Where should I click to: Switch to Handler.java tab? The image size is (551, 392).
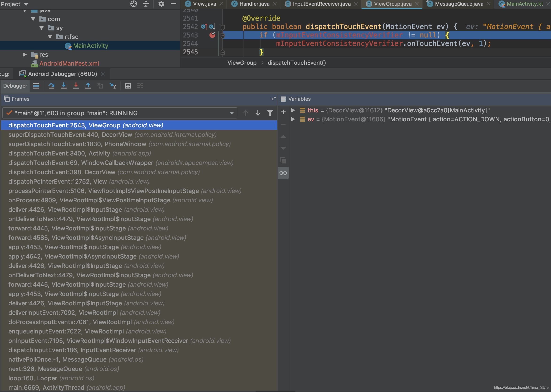(x=254, y=4)
